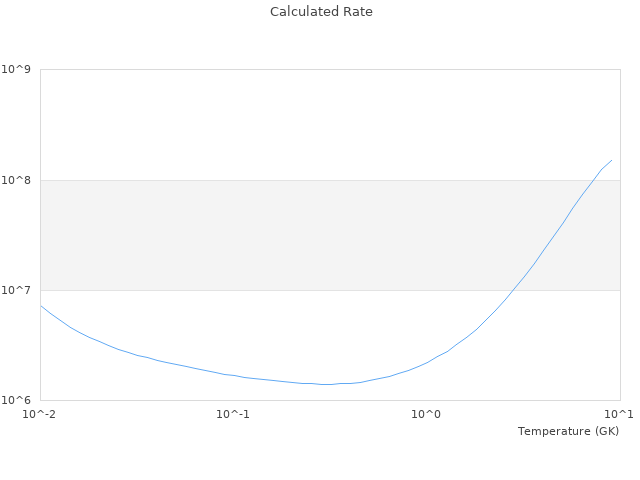This screenshot has height=480, width=640.
Task: Click the "Temperature (GK)" axis title
Action: click(568, 431)
